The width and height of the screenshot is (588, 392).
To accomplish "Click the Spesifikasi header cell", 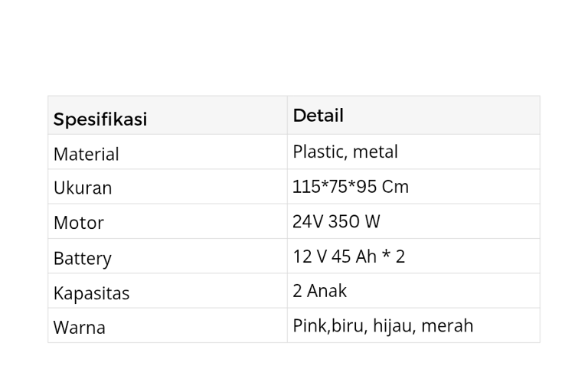I will click(168, 116).
